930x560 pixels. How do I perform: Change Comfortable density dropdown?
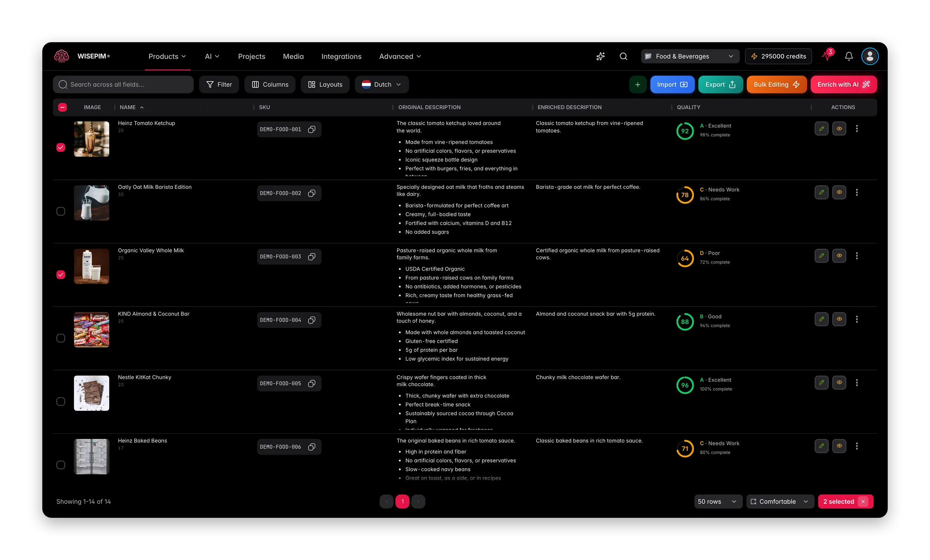coord(780,501)
